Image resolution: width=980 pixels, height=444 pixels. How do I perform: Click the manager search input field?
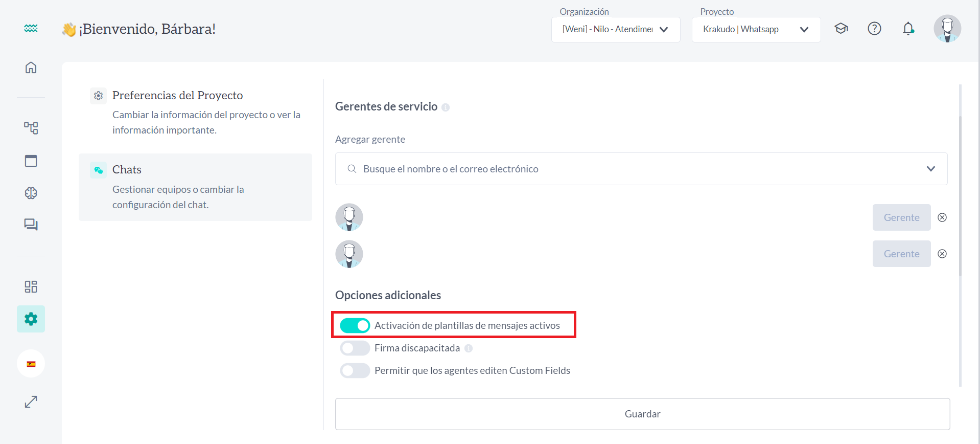coord(641,169)
